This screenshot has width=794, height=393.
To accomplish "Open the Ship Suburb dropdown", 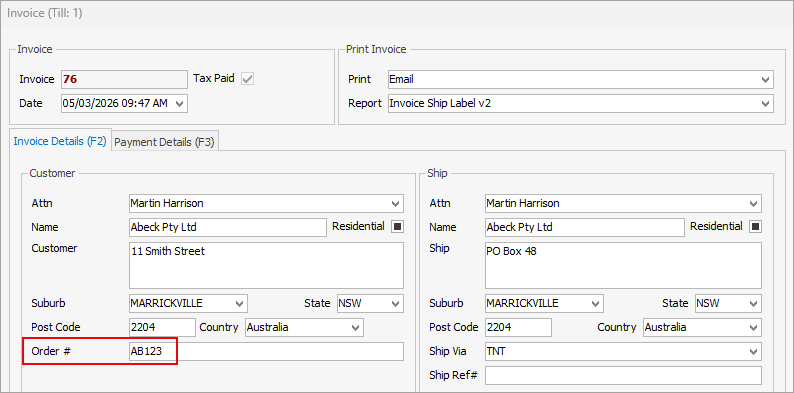I will (x=595, y=303).
